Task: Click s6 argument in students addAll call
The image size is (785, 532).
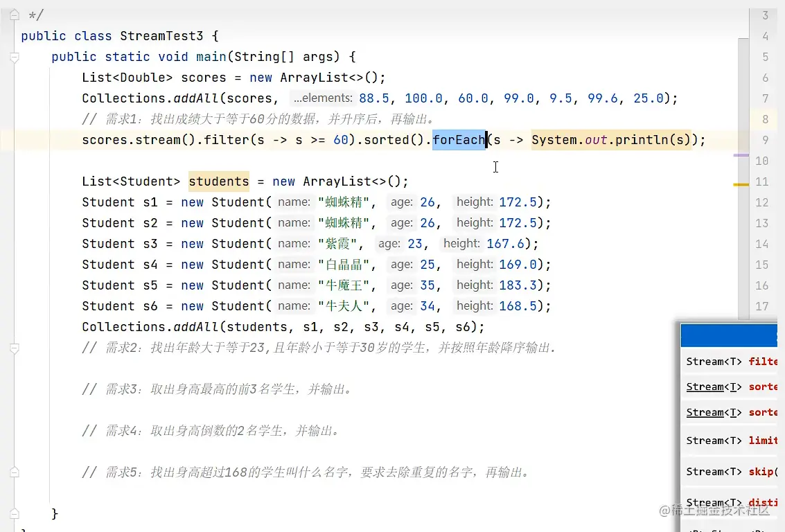Action: [x=463, y=327]
